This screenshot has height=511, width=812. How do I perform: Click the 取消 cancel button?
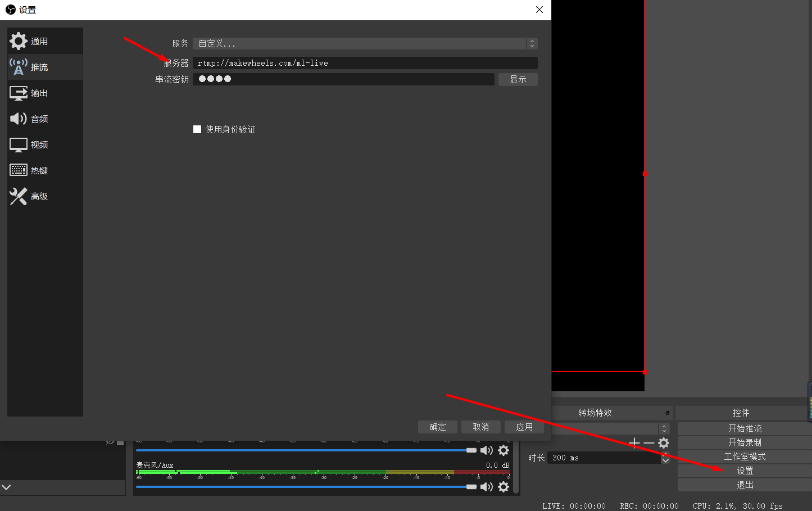pos(481,427)
